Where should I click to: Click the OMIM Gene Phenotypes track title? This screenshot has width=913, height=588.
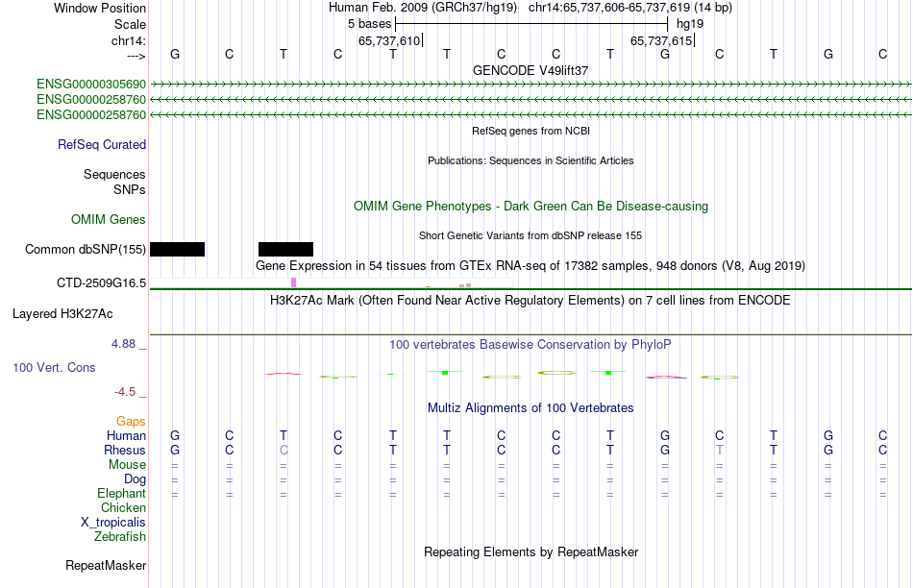[x=531, y=207]
